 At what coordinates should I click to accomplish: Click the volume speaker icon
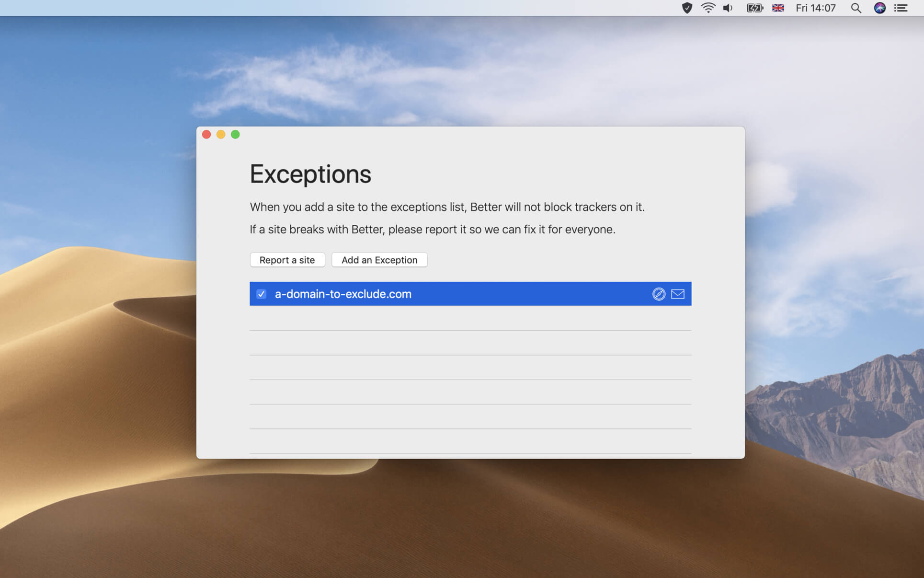pos(728,8)
